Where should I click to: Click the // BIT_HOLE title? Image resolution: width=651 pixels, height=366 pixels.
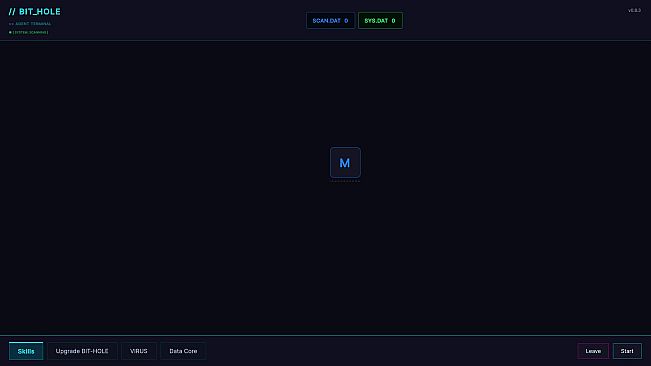[x=34, y=12]
